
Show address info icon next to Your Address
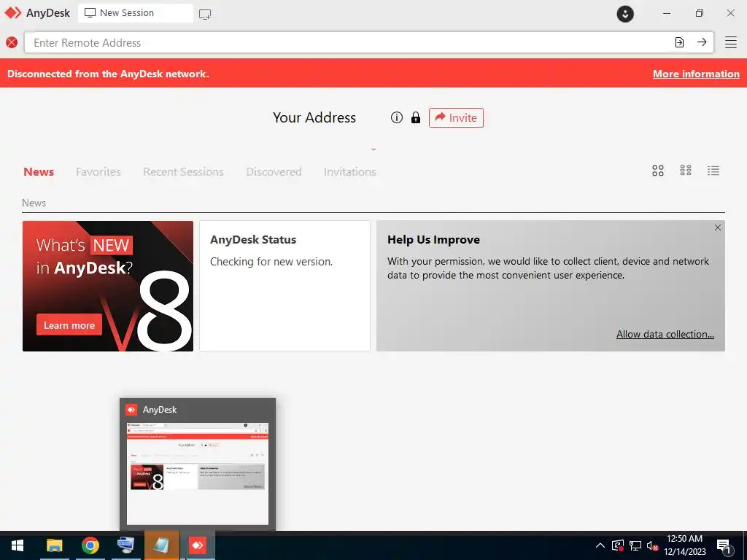click(396, 117)
